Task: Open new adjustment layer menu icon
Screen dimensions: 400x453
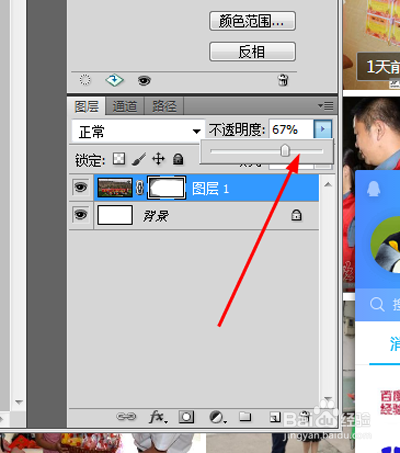Action: point(217,417)
